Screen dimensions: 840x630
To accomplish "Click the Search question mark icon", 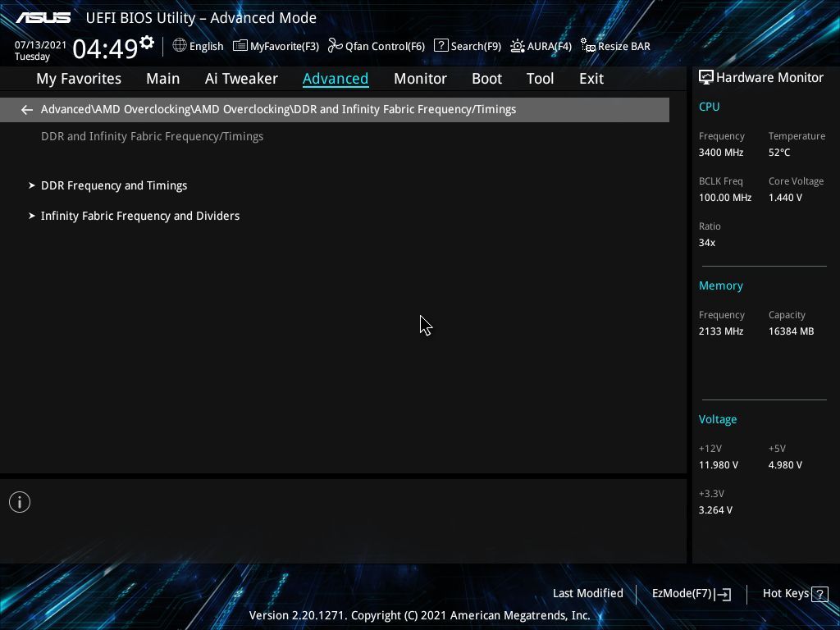I will pyautogui.click(x=441, y=45).
